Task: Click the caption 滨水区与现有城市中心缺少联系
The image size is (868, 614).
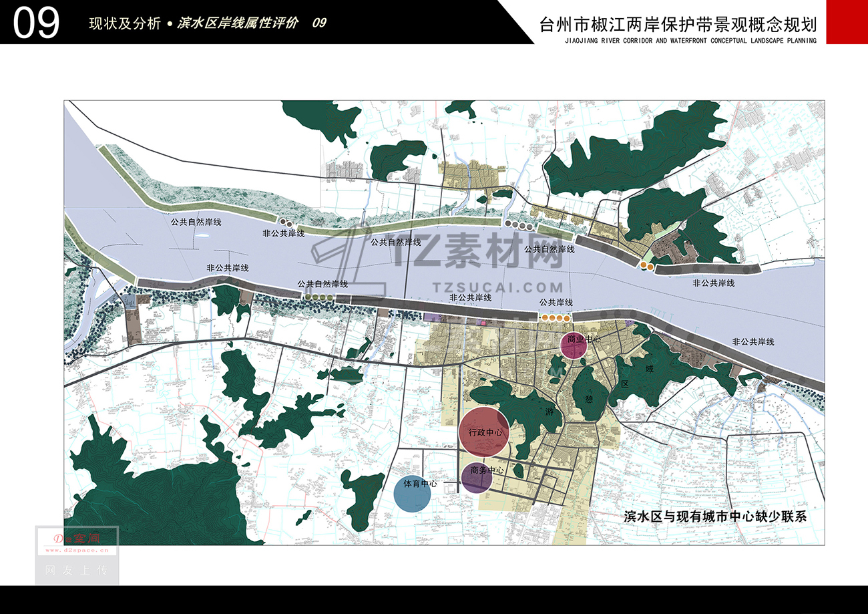Action: (715, 516)
